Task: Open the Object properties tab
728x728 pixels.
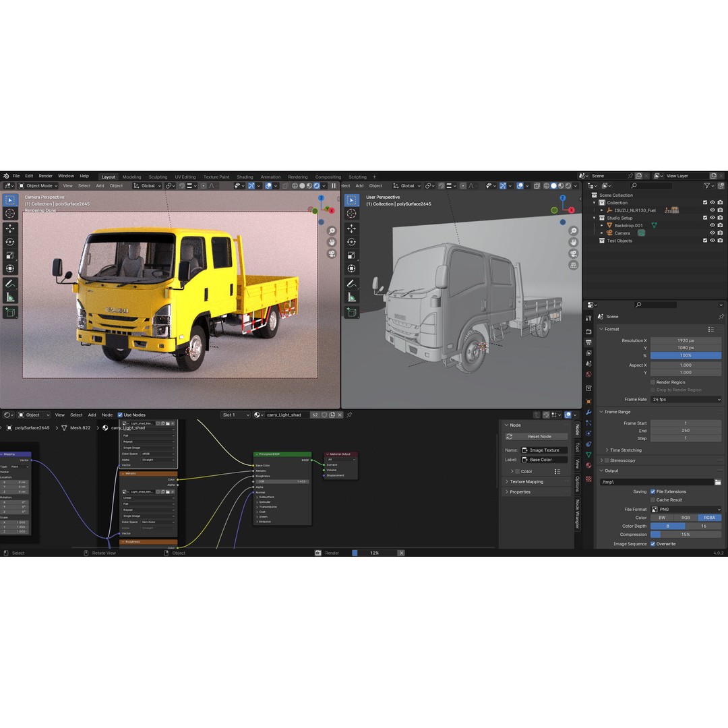Action: click(x=588, y=402)
